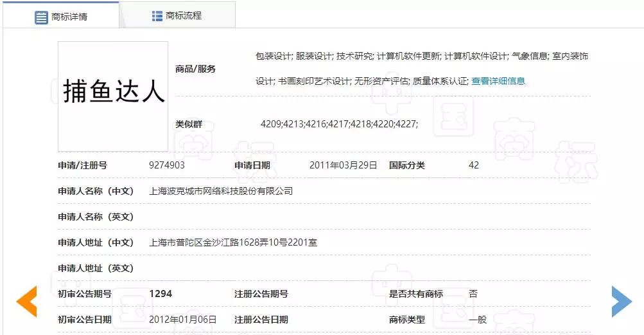Click the 商标类型 label

[x=407, y=320]
